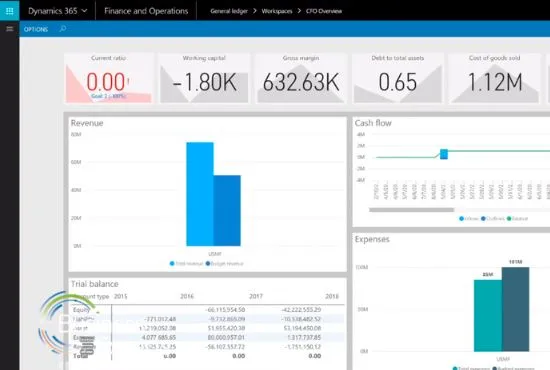Toggle Total revenue legend item
The image size is (550, 370).
coord(186,263)
